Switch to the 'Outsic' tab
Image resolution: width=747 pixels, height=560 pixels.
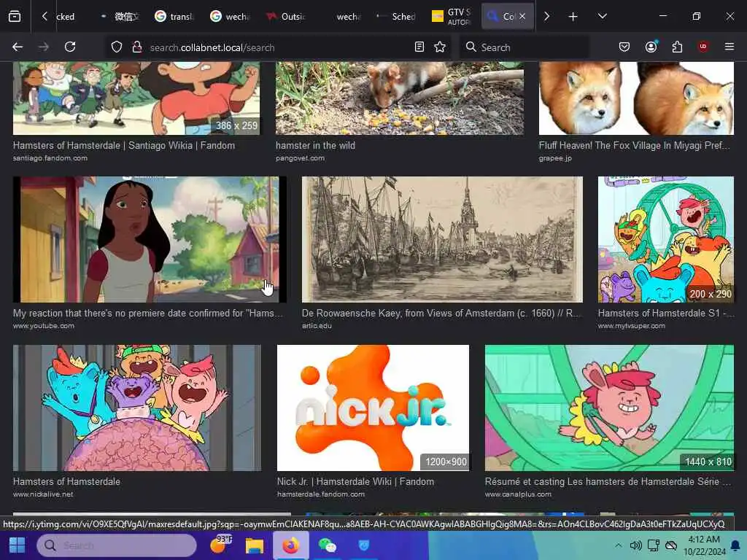285,17
